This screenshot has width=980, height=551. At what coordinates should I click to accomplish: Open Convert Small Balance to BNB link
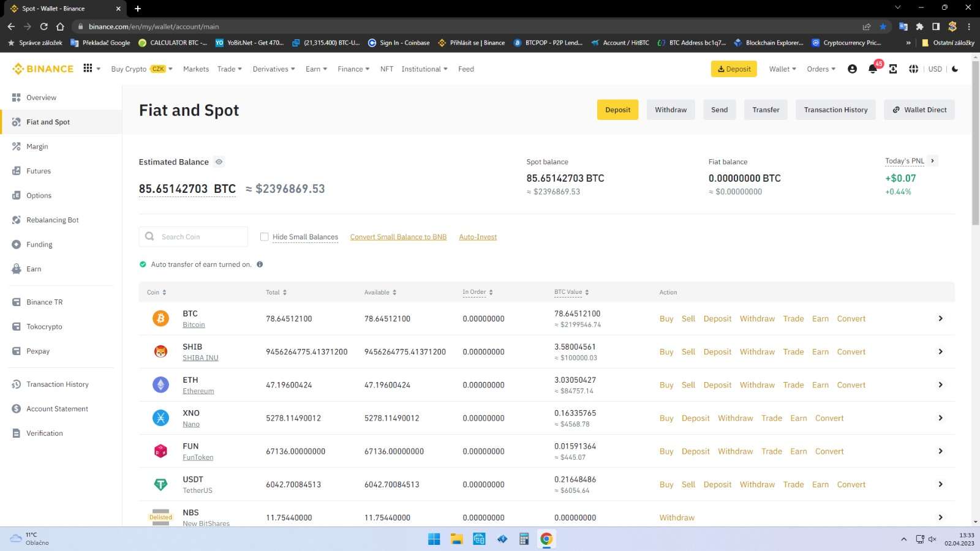tap(398, 237)
